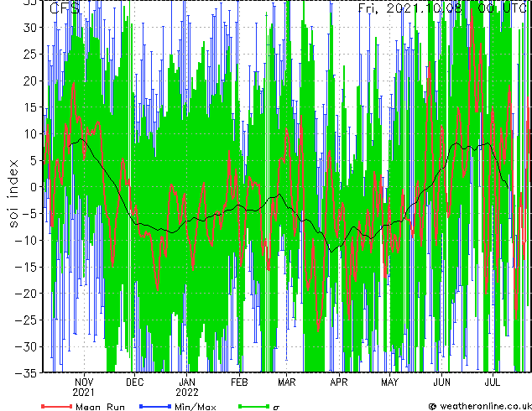
Task: Click the 'Min/Max' legend text
Action: coord(196,406)
